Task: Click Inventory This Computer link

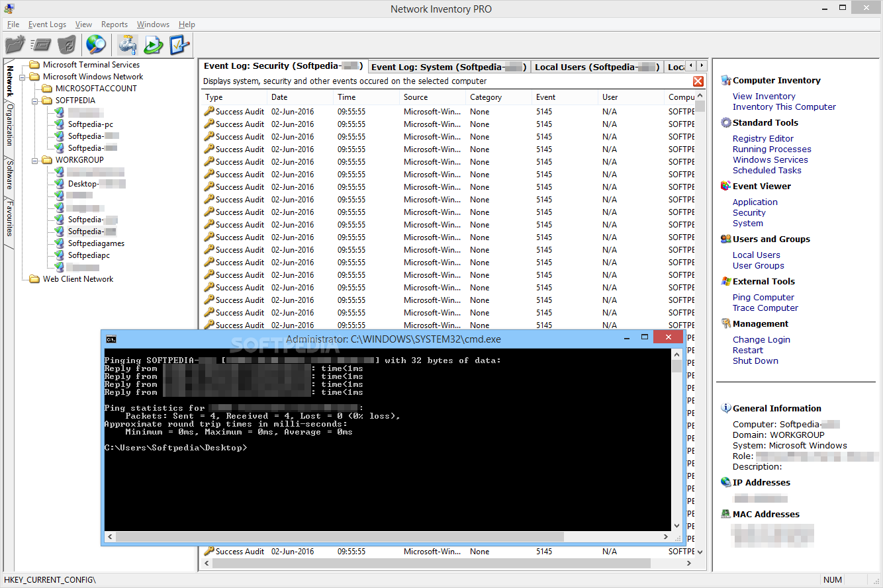Action: click(784, 106)
